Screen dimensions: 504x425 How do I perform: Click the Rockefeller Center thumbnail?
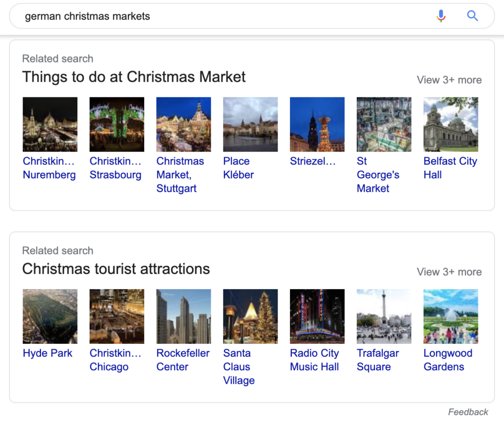184,316
